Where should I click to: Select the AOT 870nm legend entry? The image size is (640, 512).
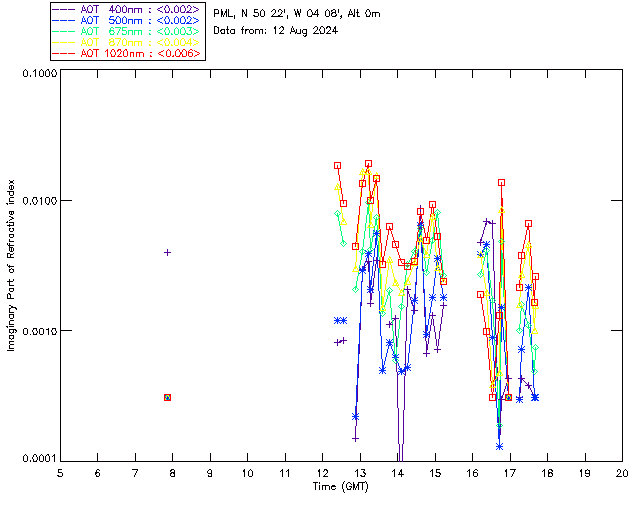(140, 42)
